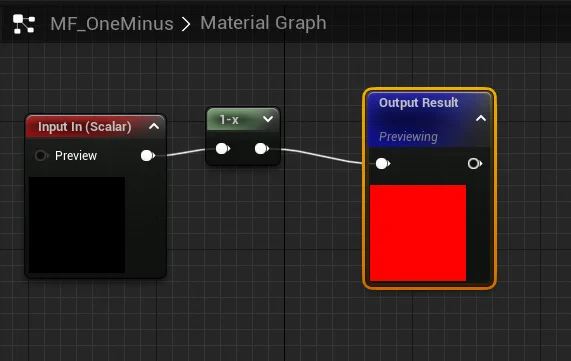The height and width of the screenshot is (361, 571).
Task: Click the input pin of the 1-x node
Action: tap(223, 149)
